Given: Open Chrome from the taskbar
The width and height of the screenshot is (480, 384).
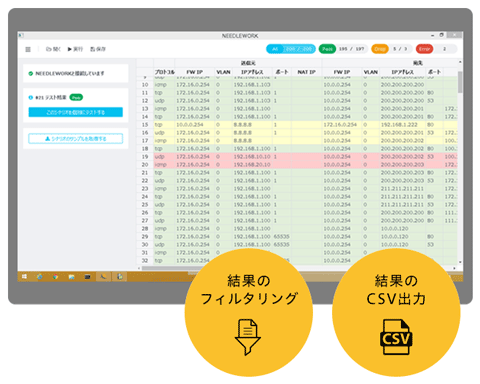Looking at the screenshot, I should coord(56,277).
